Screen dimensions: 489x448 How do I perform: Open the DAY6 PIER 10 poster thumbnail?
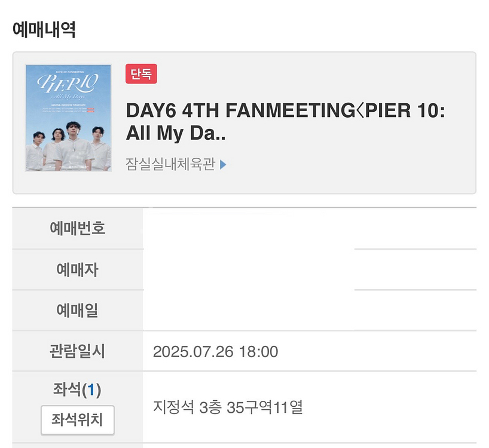68,118
